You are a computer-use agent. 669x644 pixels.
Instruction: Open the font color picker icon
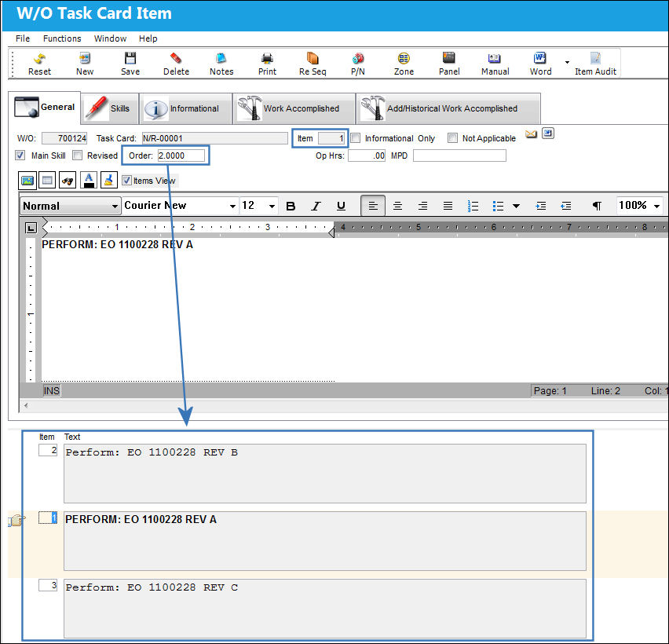coord(89,181)
